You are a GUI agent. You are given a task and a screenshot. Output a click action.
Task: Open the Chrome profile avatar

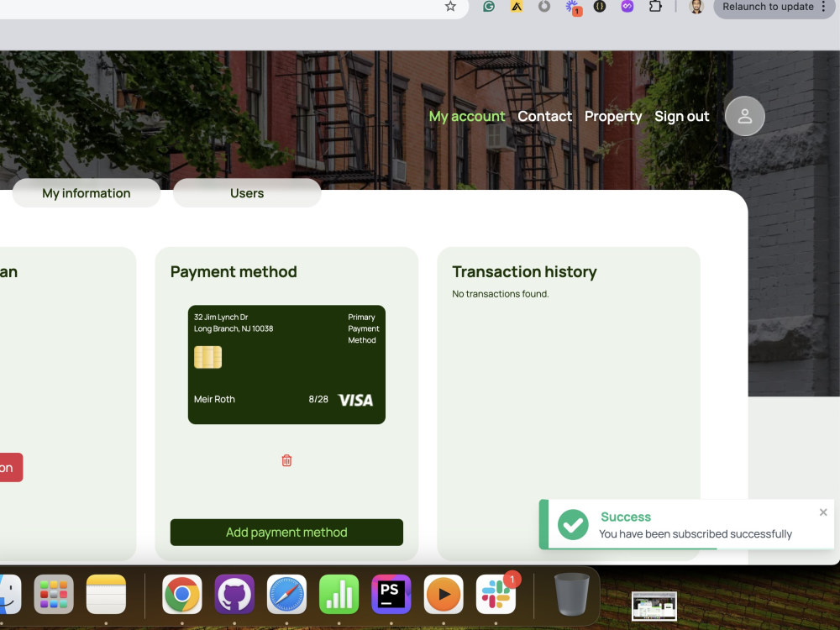click(x=696, y=7)
